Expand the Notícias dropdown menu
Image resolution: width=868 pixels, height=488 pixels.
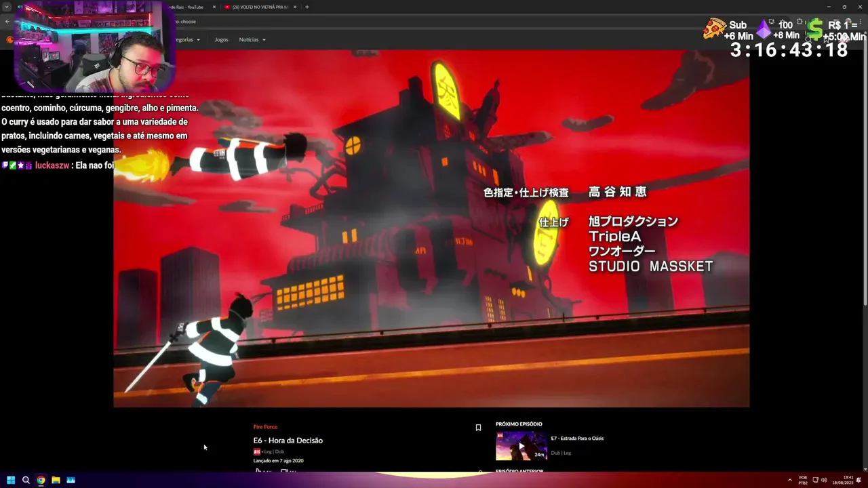[x=252, y=39]
